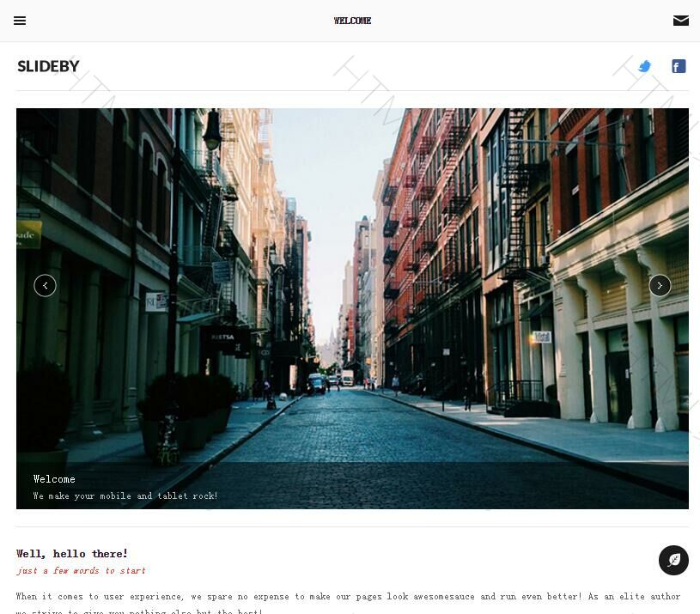Advance slider with right arrow
Image resolution: width=700 pixels, height=614 pixels.
(660, 286)
